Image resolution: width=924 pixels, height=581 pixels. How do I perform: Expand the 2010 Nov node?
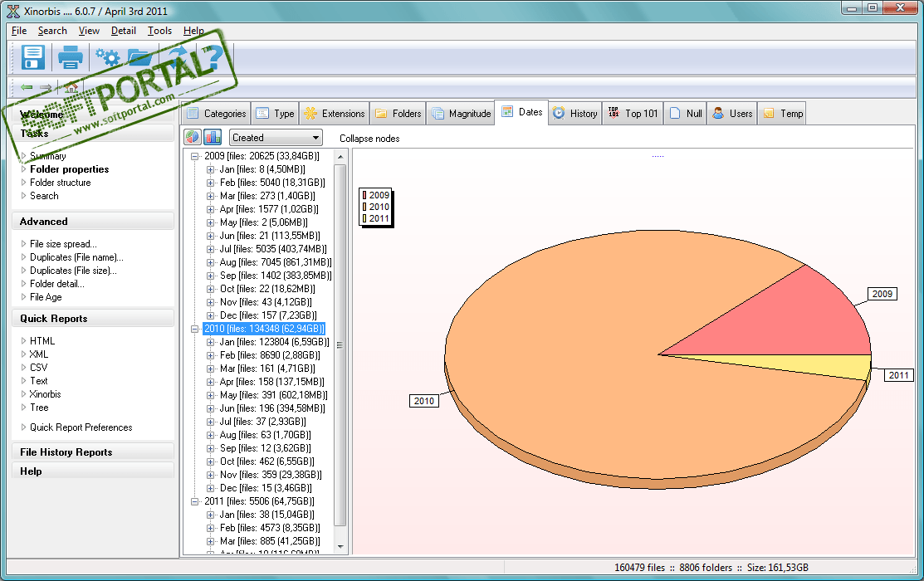click(210, 475)
